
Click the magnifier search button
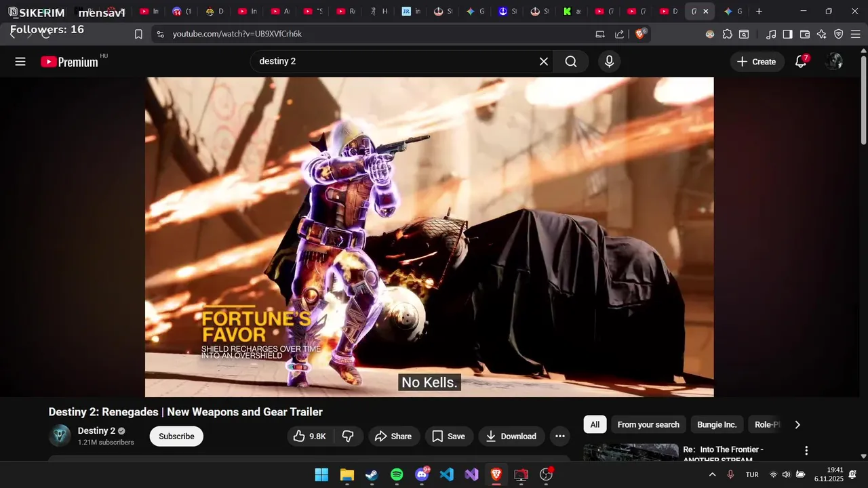[x=571, y=62]
